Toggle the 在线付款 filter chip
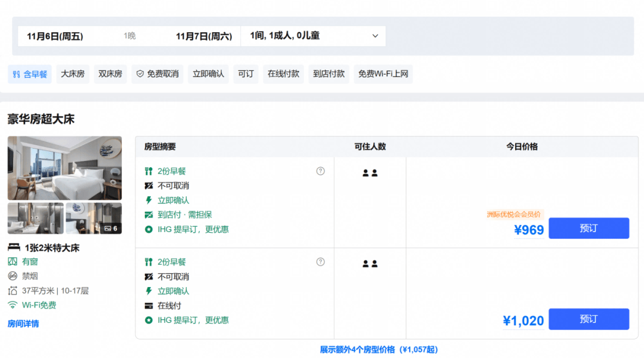Viewport: 644px width, 358px height. click(x=283, y=74)
